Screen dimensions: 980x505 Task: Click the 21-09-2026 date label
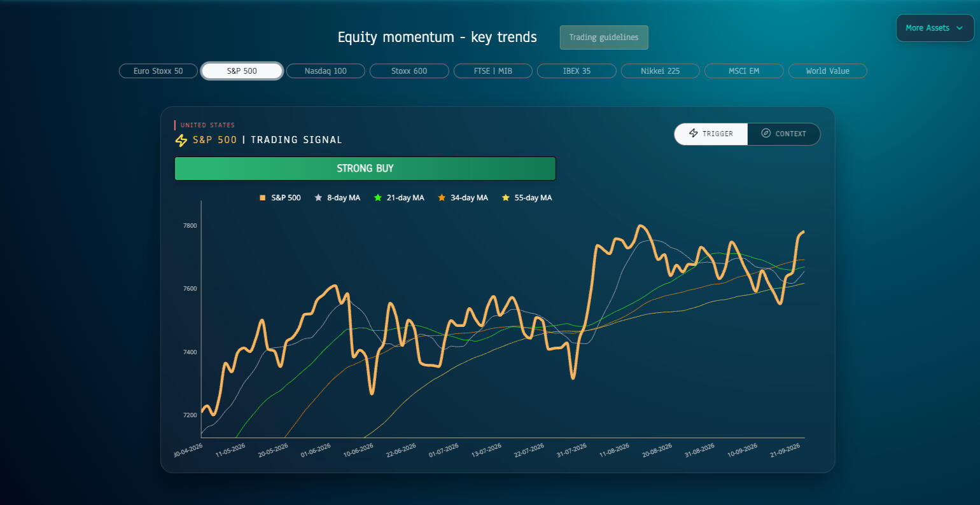[x=785, y=450]
